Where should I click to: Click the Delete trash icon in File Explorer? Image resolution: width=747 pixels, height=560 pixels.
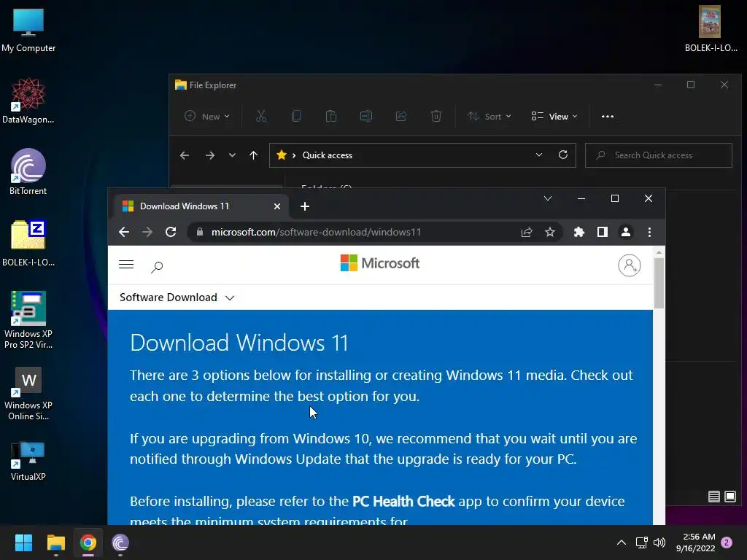coord(436,116)
